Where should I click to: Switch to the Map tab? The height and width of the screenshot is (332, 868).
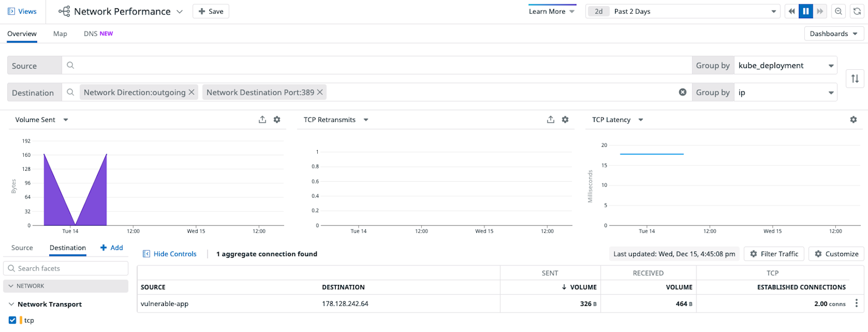tap(60, 34)
